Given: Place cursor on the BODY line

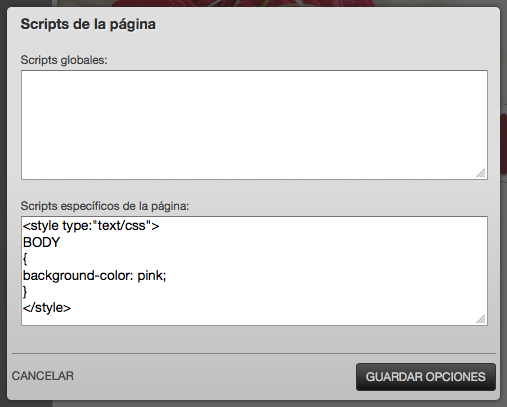Looking at the screenshot, I should click(41, 242).
